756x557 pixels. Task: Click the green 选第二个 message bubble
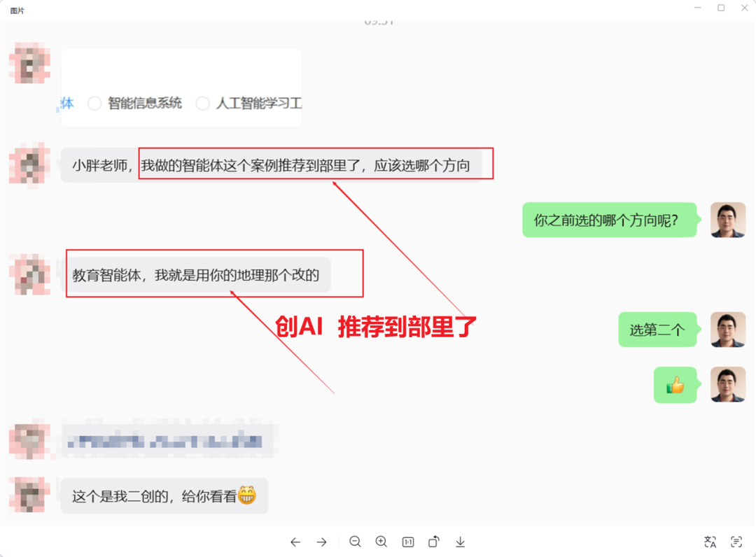pyautogui.click(x=657, y=330)
